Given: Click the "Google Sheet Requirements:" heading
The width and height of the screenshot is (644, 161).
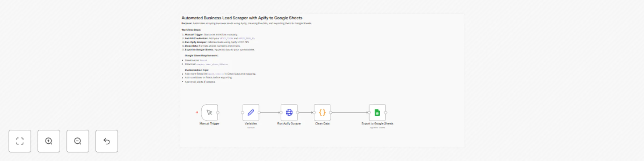Looking at the screenshot, I should point(202,56).
